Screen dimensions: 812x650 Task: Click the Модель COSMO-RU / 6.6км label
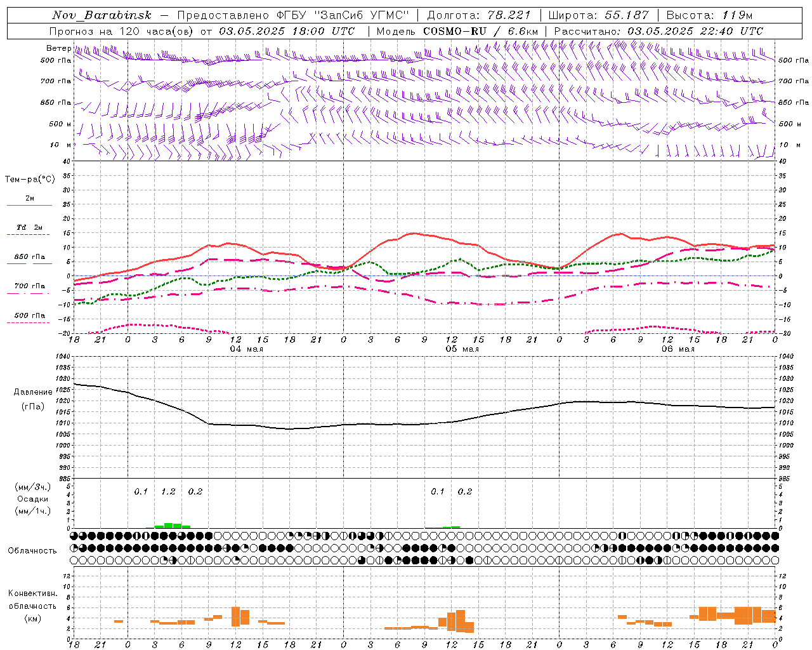[x=457, y=31]
